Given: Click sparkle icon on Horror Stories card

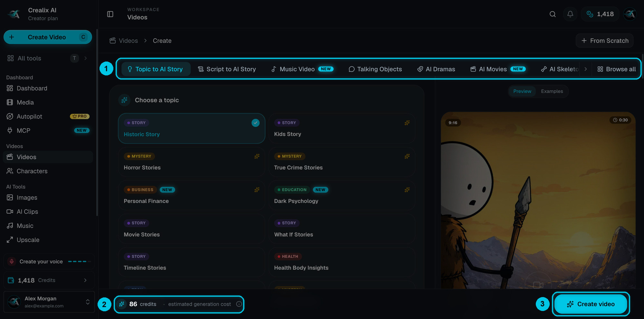Looking at the screenshot, I should [x=257, y=156].
